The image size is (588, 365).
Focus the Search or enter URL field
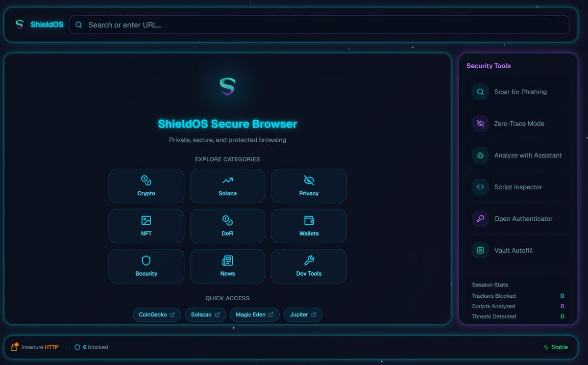(x=319, y=25)
